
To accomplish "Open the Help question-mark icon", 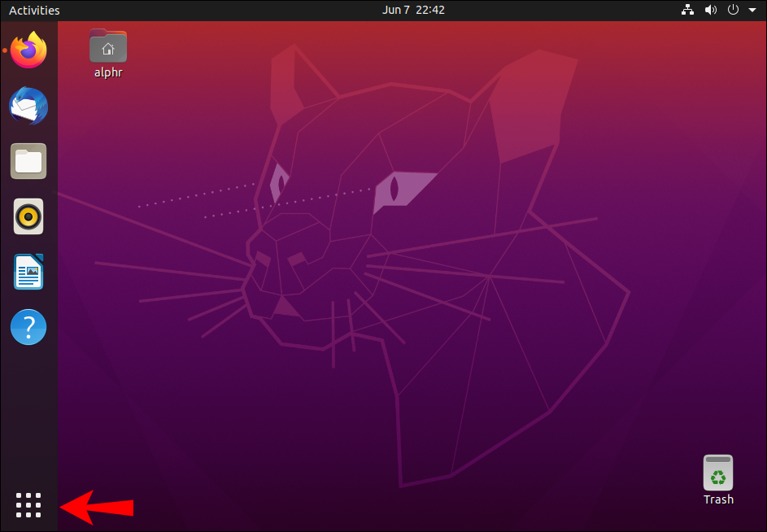I will [x=28, y=327].
